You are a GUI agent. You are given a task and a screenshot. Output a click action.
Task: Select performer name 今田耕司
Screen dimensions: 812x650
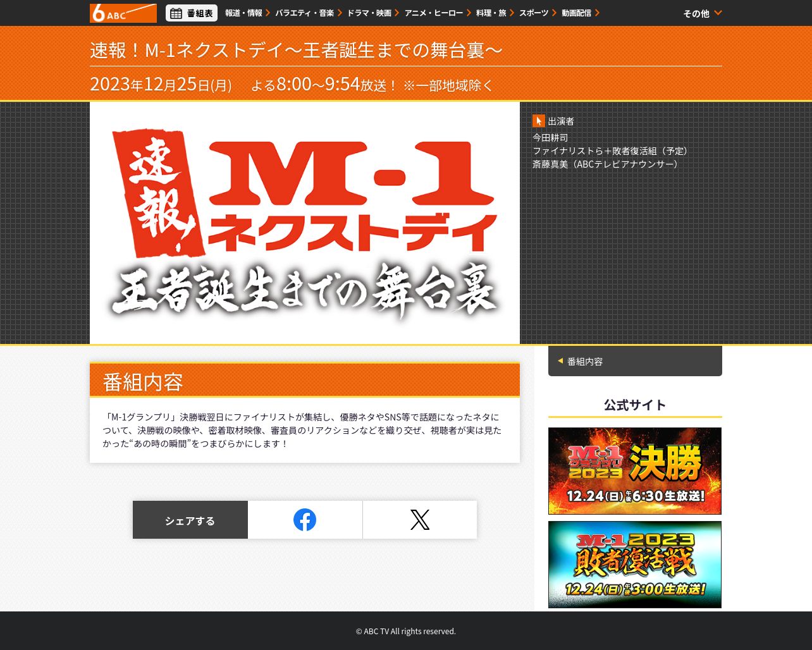(550, 137)
